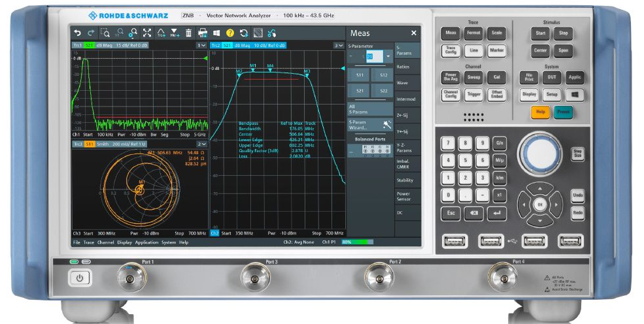This screenshot has width=644, height=324.
Task: Select the zoom-select rectangle tool
Action: [x=105, y=33]
